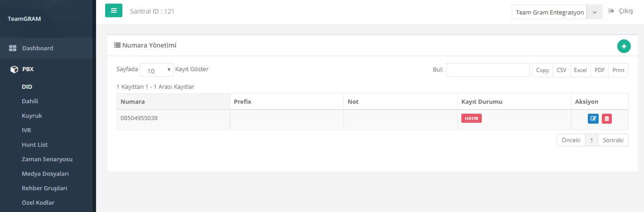Click the Bul search field
644x212 pixels.
tap(488, 70)
